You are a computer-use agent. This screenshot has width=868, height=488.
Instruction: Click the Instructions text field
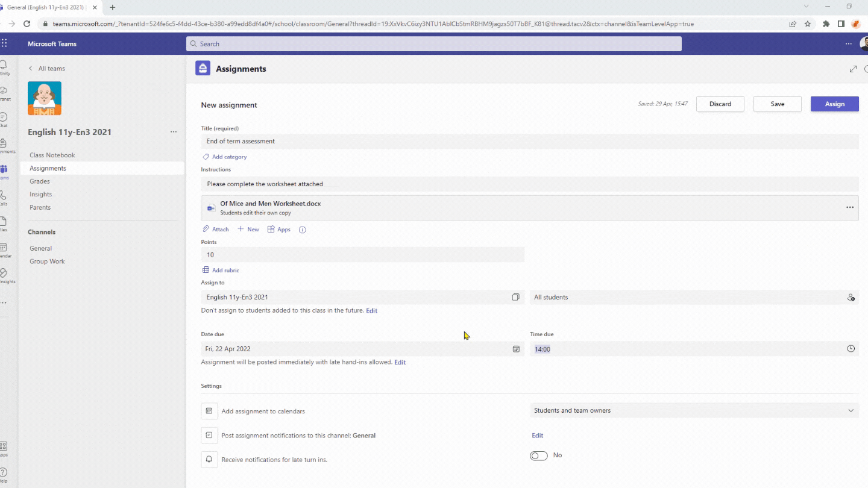530,184
